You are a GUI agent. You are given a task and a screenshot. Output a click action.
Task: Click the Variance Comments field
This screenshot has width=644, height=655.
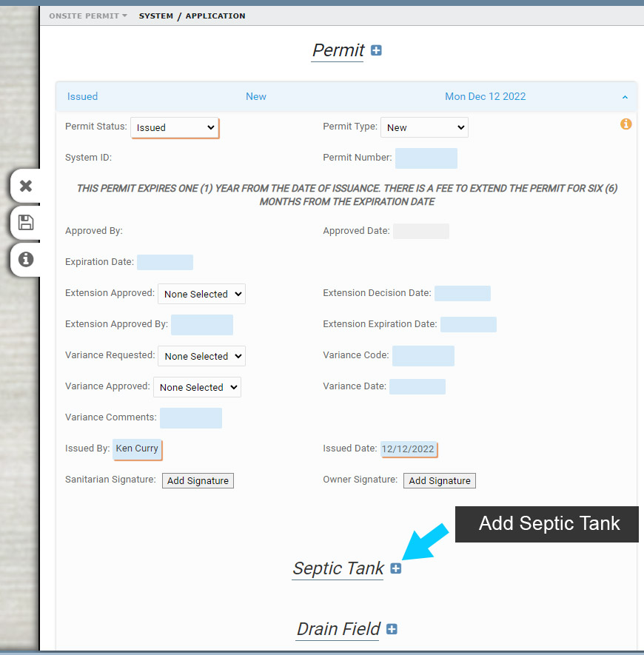pos(190,418)
